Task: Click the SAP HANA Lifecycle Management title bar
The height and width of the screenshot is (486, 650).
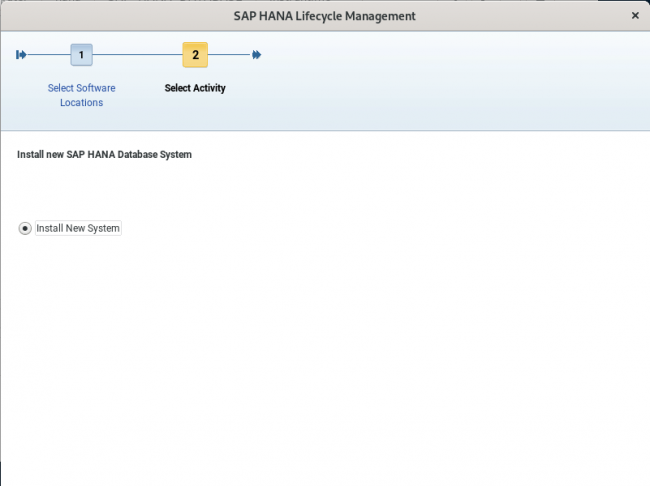Action: 325,16
